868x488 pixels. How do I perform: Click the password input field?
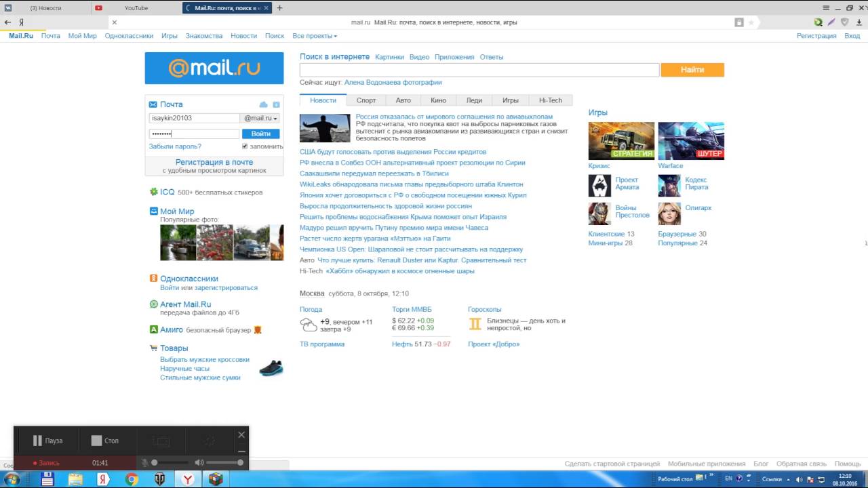point(194,134)
